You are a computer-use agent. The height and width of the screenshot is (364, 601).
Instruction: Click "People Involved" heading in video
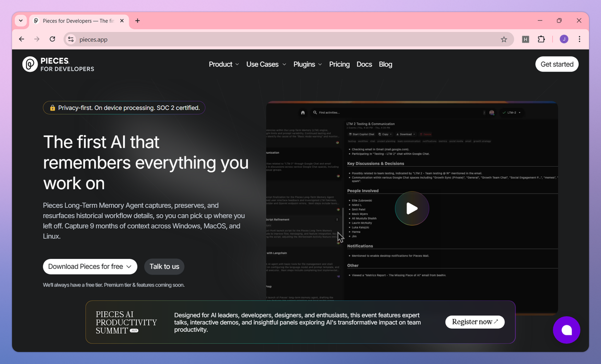point(363,191)
